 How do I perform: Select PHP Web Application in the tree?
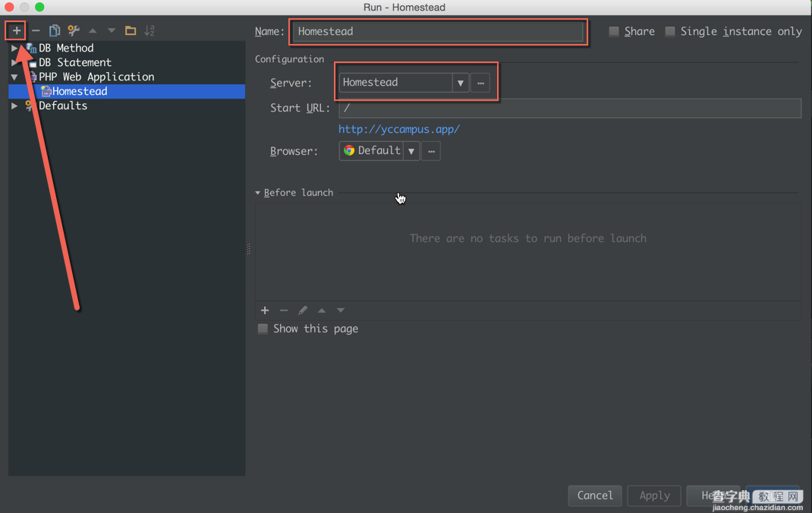(96, 77)
